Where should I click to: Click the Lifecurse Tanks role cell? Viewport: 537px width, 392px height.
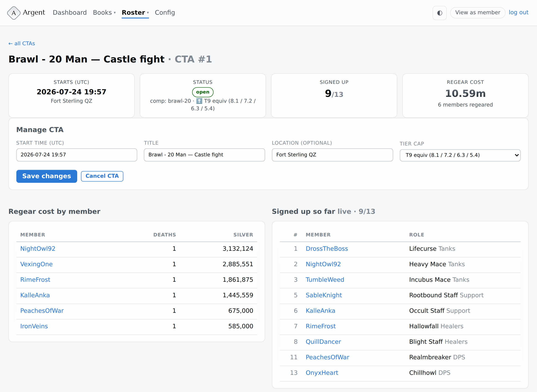point(432,248)
